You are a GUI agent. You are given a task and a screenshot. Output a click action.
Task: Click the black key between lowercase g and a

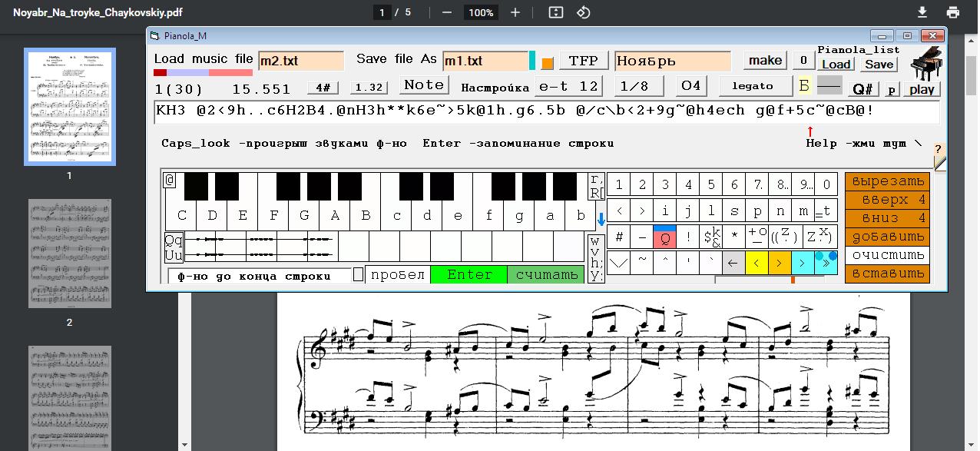(x=534, y=187)
